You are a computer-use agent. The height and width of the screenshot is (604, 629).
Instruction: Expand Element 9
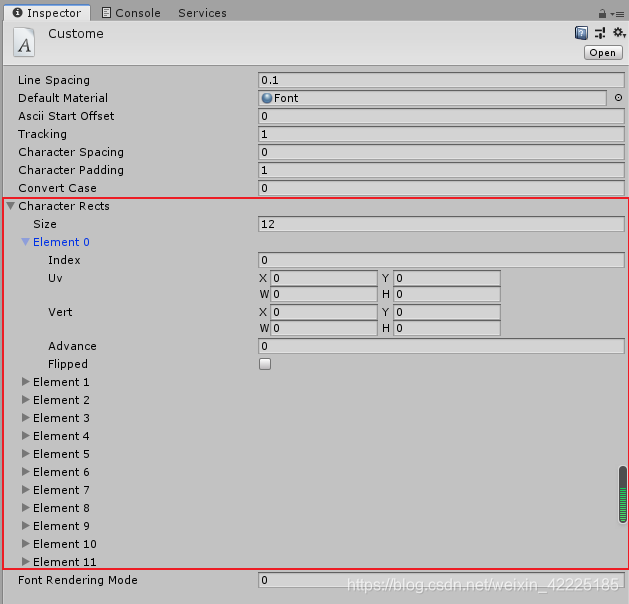tap(25, 526)
